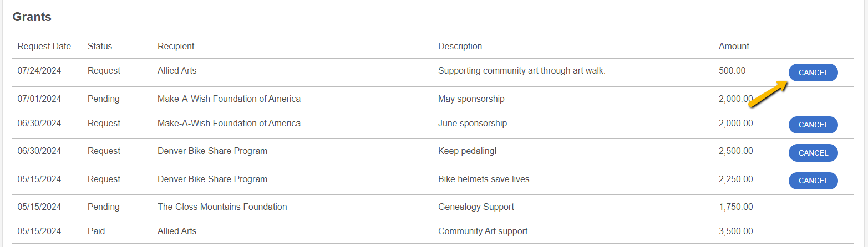Click the Request Date column header
868x247 pixels.
(x=44, y=46)
